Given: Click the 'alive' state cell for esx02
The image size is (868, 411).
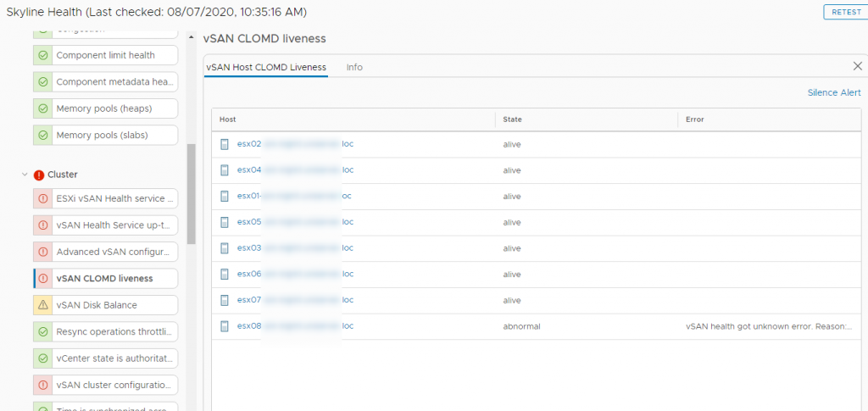Looking at the screenshot, I should coord(511,144).
